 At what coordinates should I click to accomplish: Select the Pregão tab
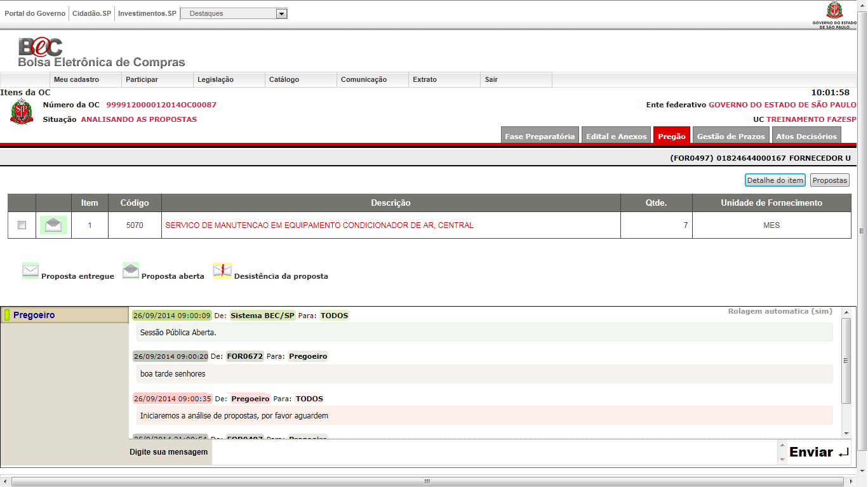672,136
